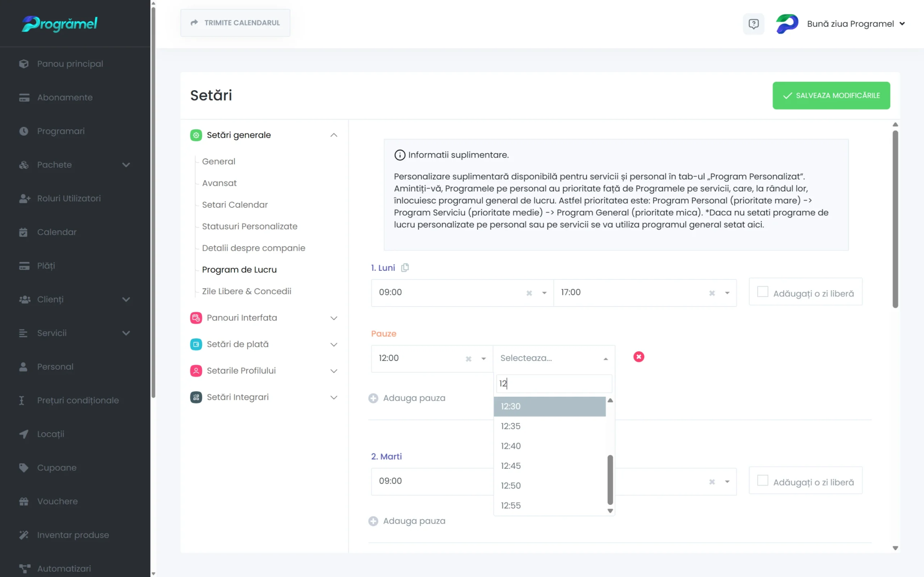Image resolution: width=924 pixels, height=577 pixels.
Task: Check Luni's Adăugați o zi liberă checkbox
Action: (763, 291)
